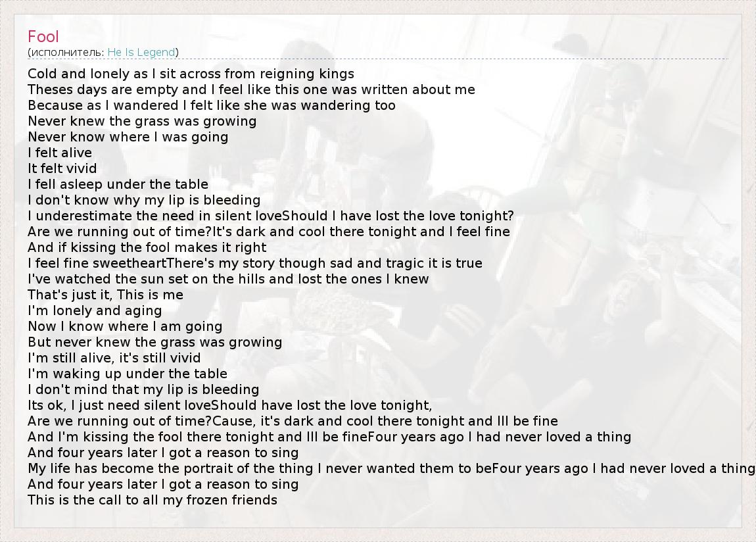Open the He Is Legend artist link

click(141, 53)
